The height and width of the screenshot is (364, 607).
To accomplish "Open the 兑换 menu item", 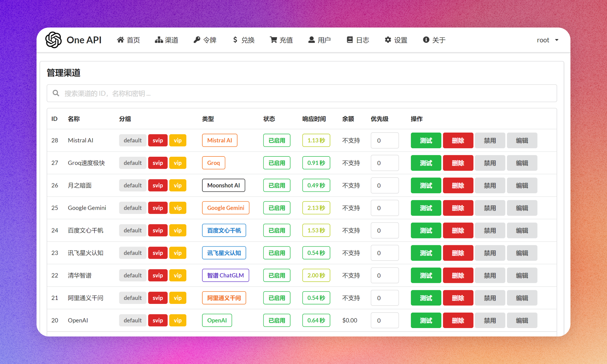I will tap(243, 40).
